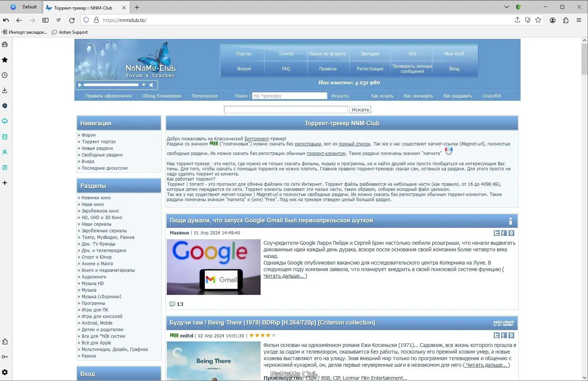This screenshot has width=588, height=381.
Task: Click the audio player progress slider
Action: (x=111, y=85)
